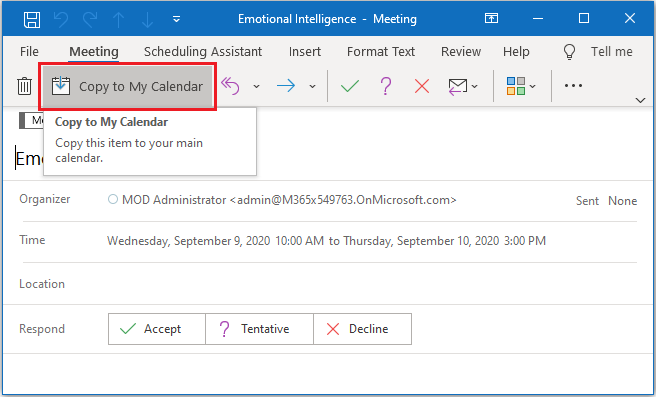656x397 pixels.
Task: Expand the ribbon with the chevron
Action: click(640, 100)
